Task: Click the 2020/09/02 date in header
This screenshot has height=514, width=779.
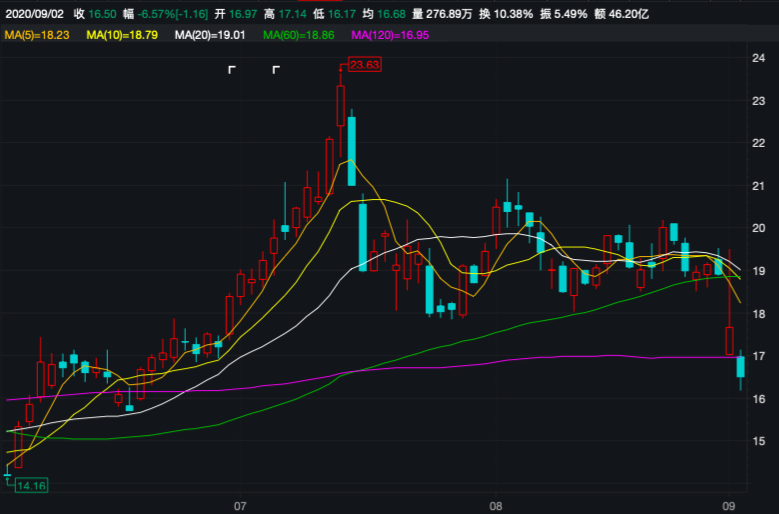Action: click(34, 13)
